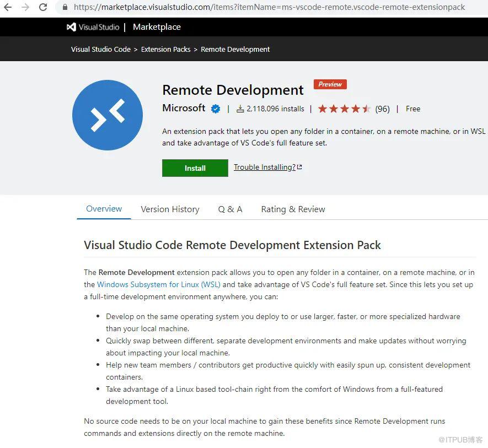488x448 pixels.
Task: Open the Overview tab
Action: pyautogui.click(x=104, y=209)
